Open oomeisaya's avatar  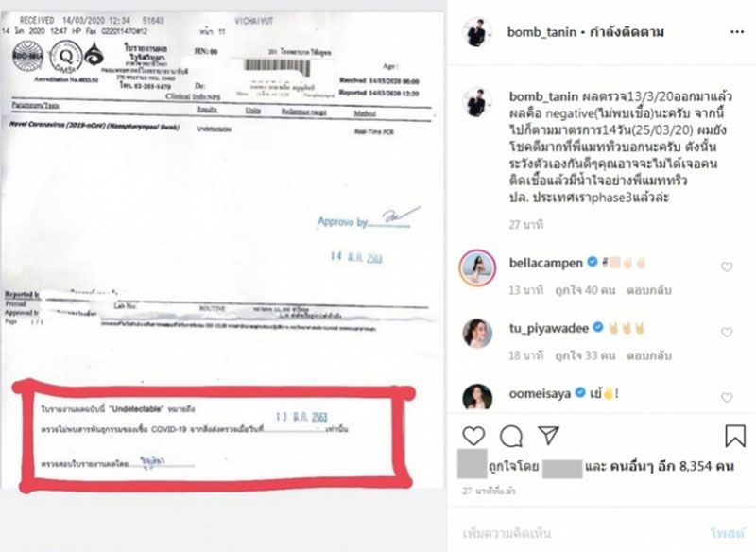tap(477, 397)
